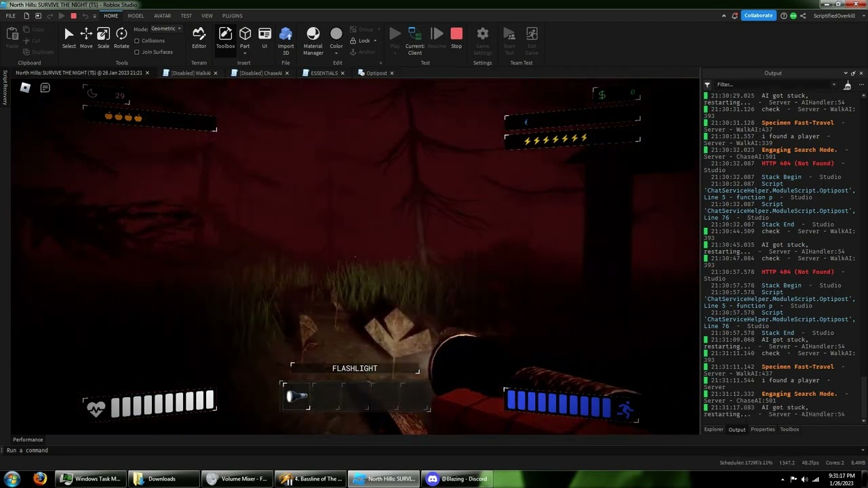Expand the Color dropdown arrow

[x=336, y=53]
